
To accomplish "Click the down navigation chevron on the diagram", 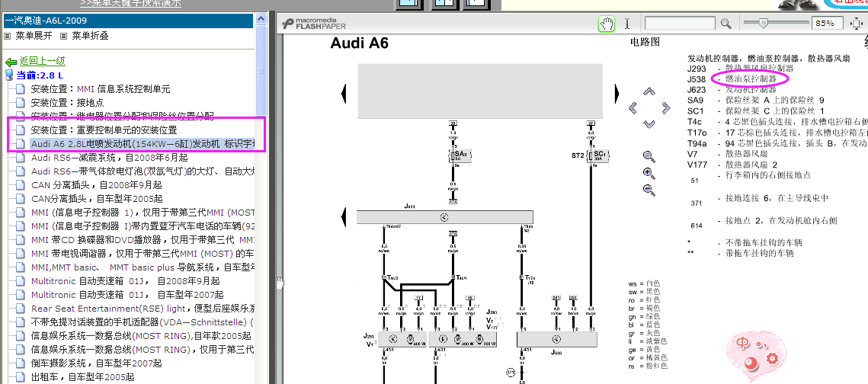I will [650, 123].
